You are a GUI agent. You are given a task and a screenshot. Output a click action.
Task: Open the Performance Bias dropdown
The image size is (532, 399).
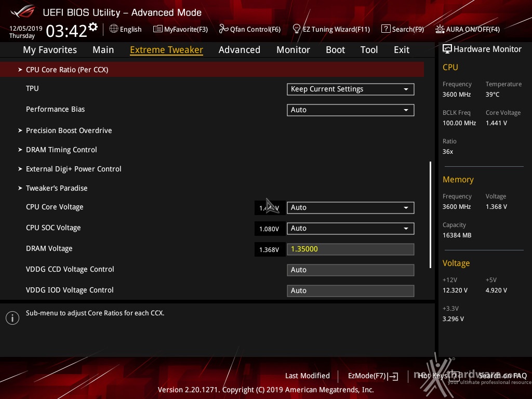pos(351,110)
